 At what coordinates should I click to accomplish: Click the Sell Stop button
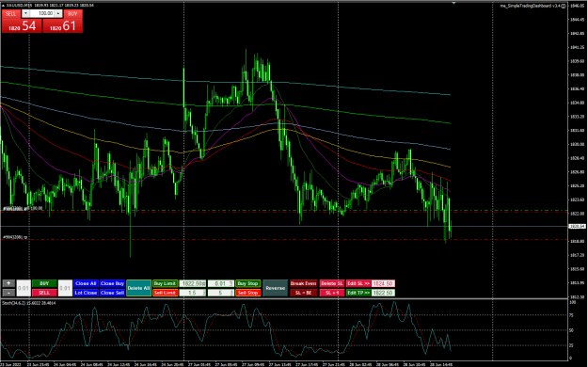247,293
